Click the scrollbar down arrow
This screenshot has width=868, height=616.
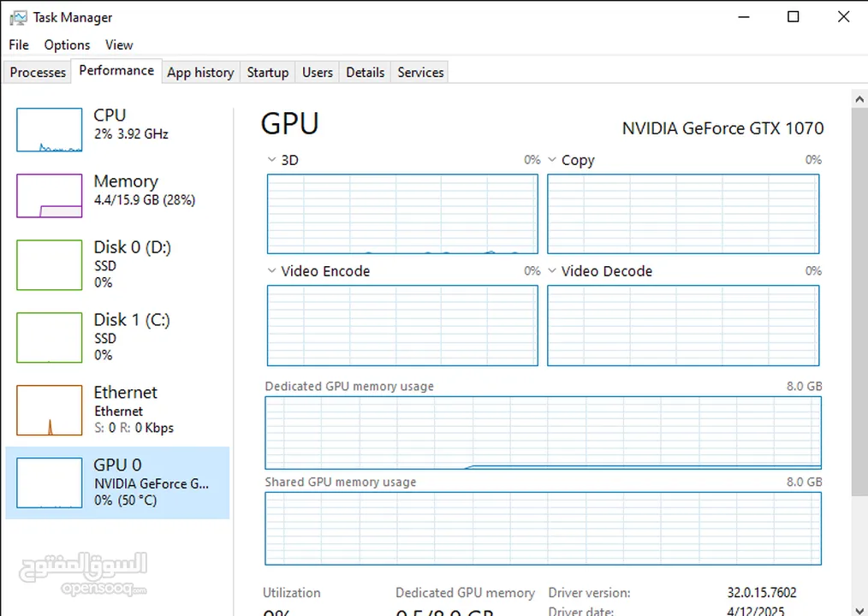[x=859, y=609]
